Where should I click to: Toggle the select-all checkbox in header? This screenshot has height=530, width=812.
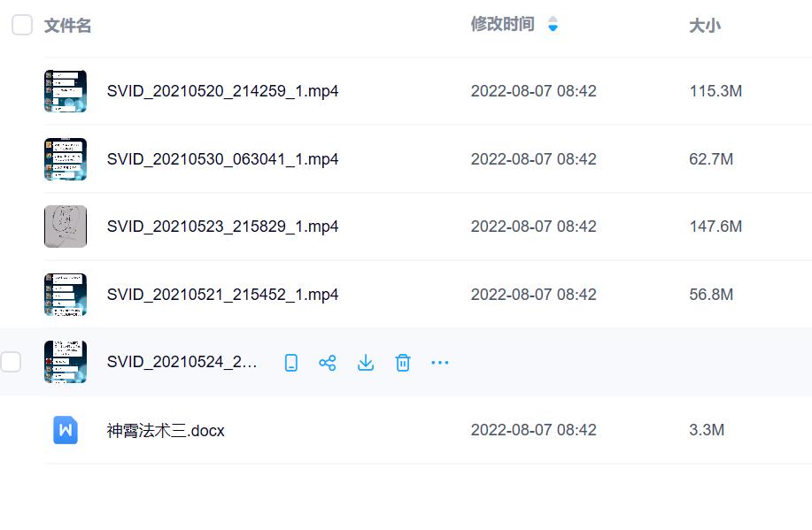(22, 26)
